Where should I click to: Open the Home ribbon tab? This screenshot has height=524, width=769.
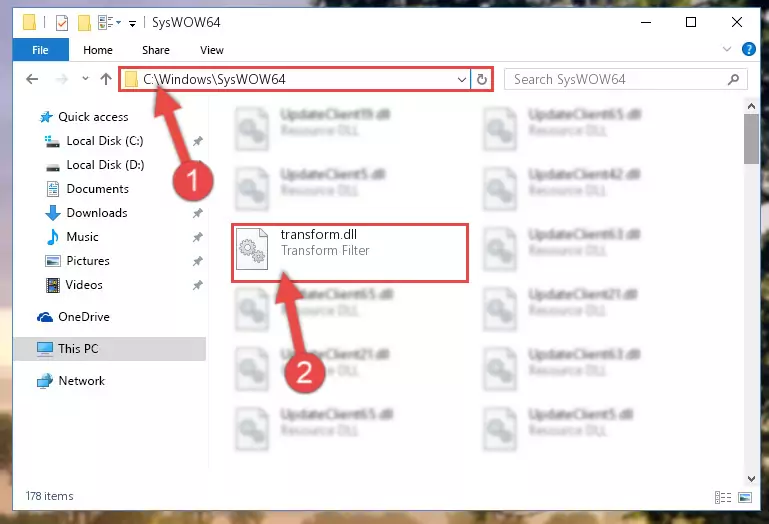pos(98,50)
